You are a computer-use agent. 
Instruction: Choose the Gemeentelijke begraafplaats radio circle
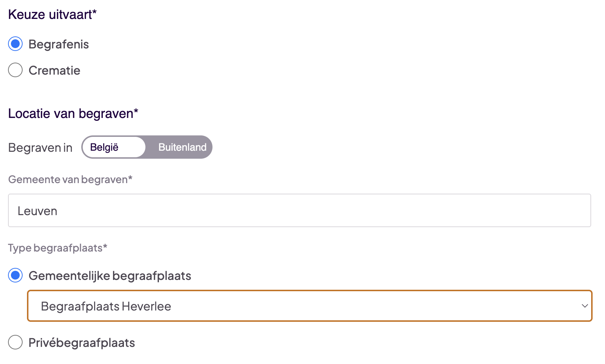point(15,276)
